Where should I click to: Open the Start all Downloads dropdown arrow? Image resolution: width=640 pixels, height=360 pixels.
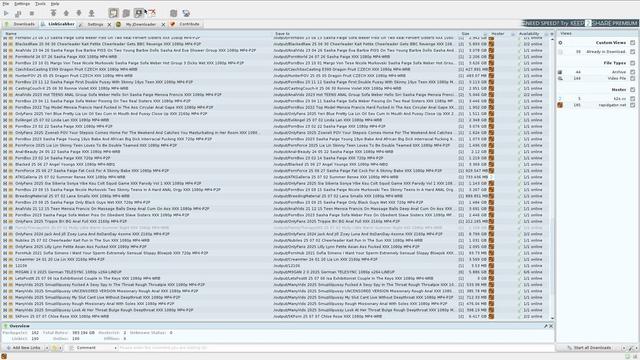click(623, 348)
